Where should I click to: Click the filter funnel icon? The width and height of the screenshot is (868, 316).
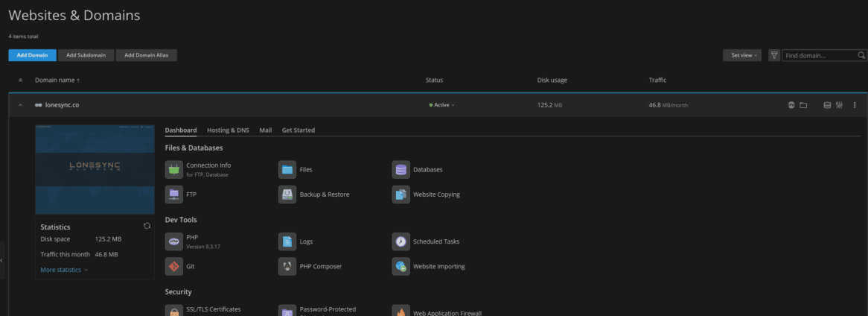click(774, 55)
